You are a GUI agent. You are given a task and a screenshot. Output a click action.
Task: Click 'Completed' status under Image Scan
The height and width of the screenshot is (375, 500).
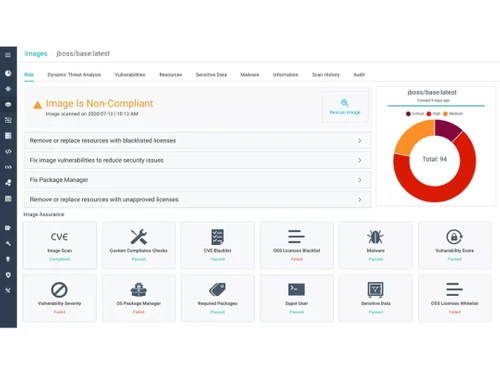[60, 259]
